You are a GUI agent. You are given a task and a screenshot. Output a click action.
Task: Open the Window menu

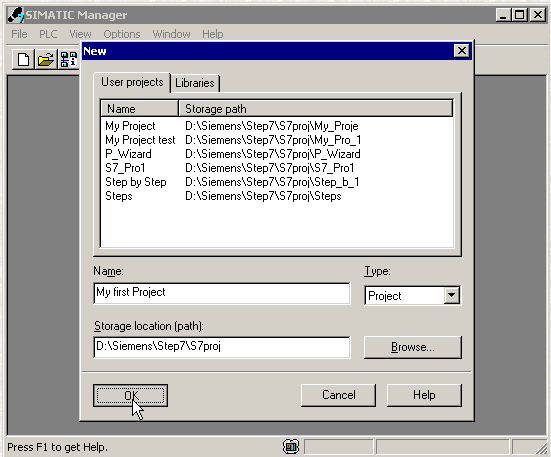[x=171, y=34]
